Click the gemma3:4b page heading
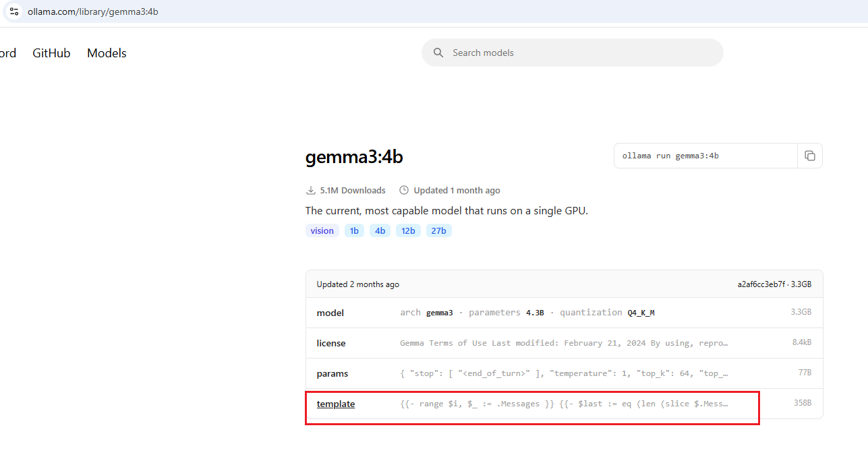The width and height of the screenshot is (868, 467). [x=354, y=157]
